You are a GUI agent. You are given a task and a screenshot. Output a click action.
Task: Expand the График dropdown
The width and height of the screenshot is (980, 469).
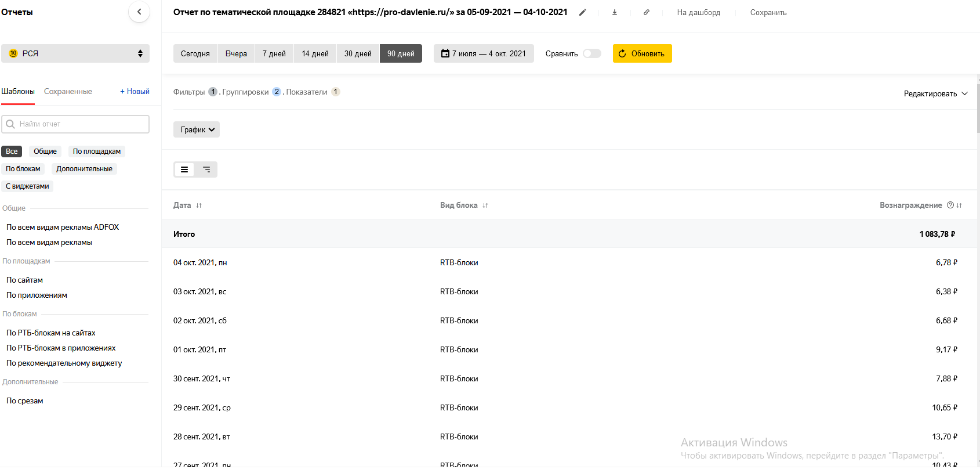tap(197, 129)
